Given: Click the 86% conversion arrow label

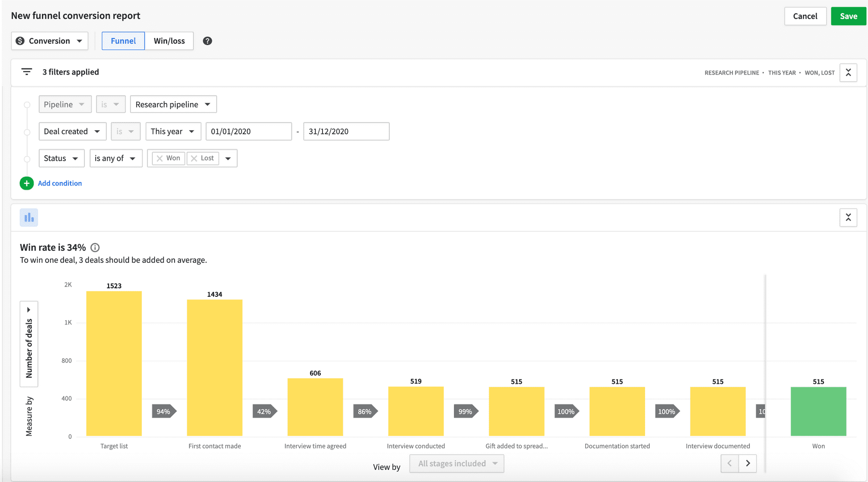Looking at the screenshot, I should pyautogui.click(x=365, y=411).
